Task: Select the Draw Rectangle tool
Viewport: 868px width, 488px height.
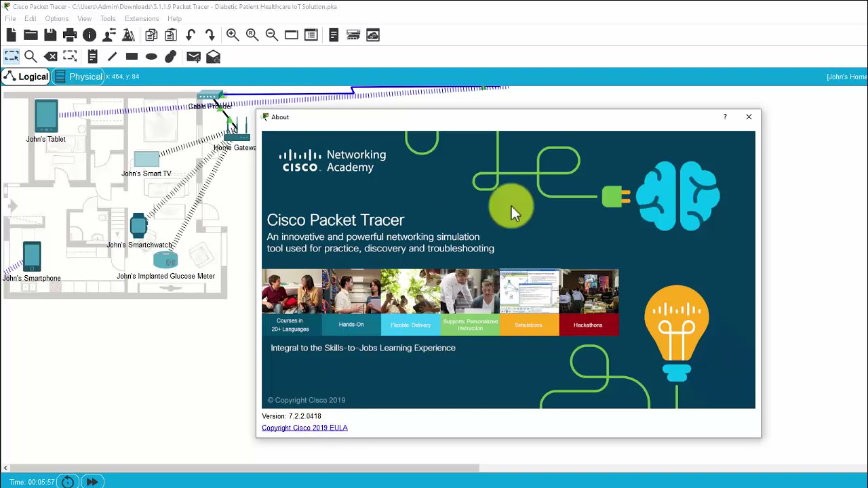Action: (x=132, y=56)
